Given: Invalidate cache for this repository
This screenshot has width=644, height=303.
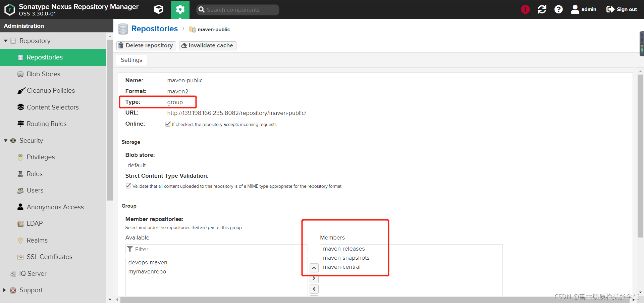Looking at the screenshot, I should click(x=208, y=46).
